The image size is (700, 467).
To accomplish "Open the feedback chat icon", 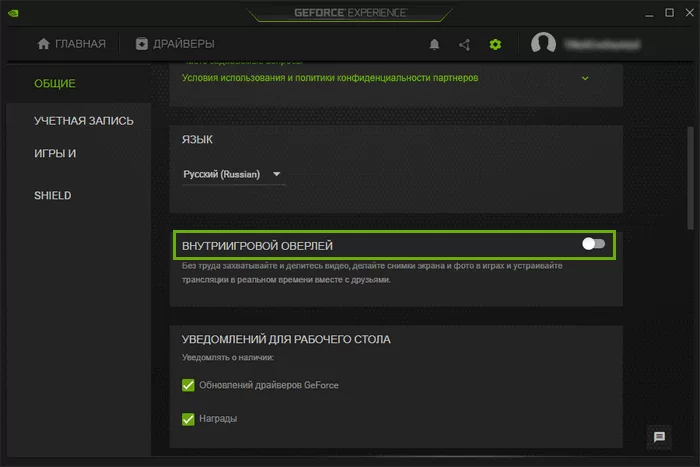I will [x=659, y=437].
